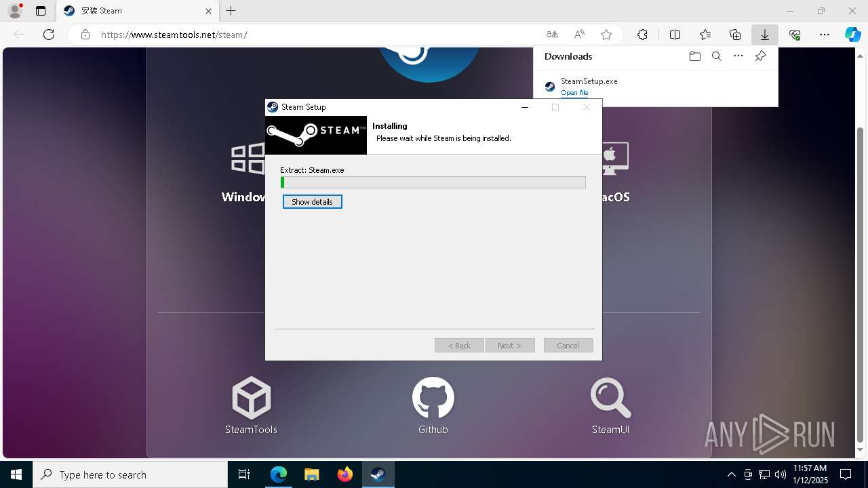Viewport: 868px width, 488px height.
Task: Open Browser essentials heart icon
Action: (795, 35)
